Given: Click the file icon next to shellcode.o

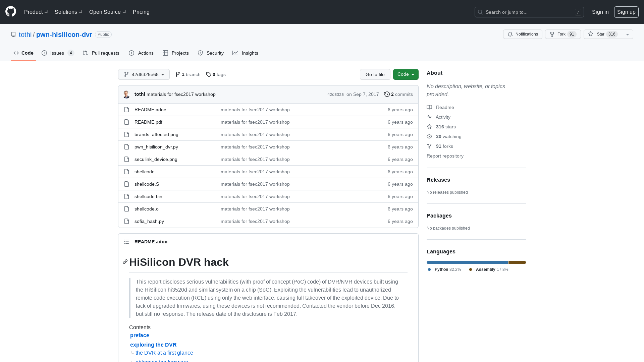Looking at the screenshot, I should pyautogui.click(x=126, y=209).
